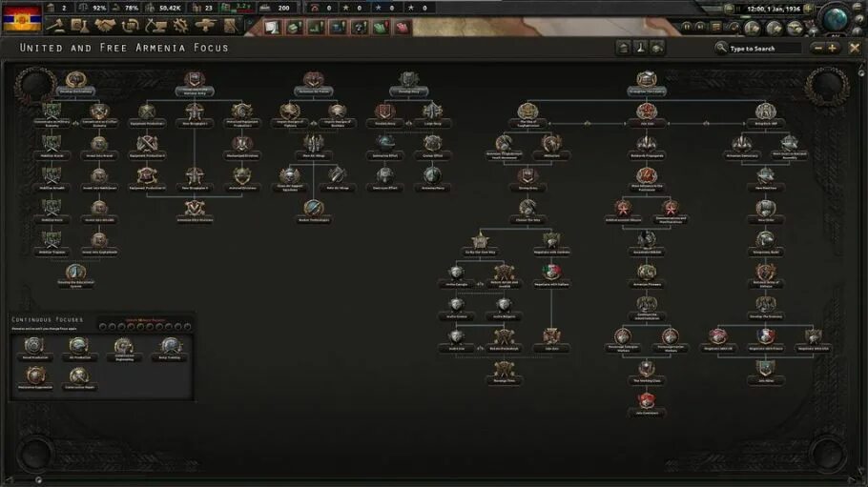Select the Armenian Democracy focus

click(x=742, y=147)
